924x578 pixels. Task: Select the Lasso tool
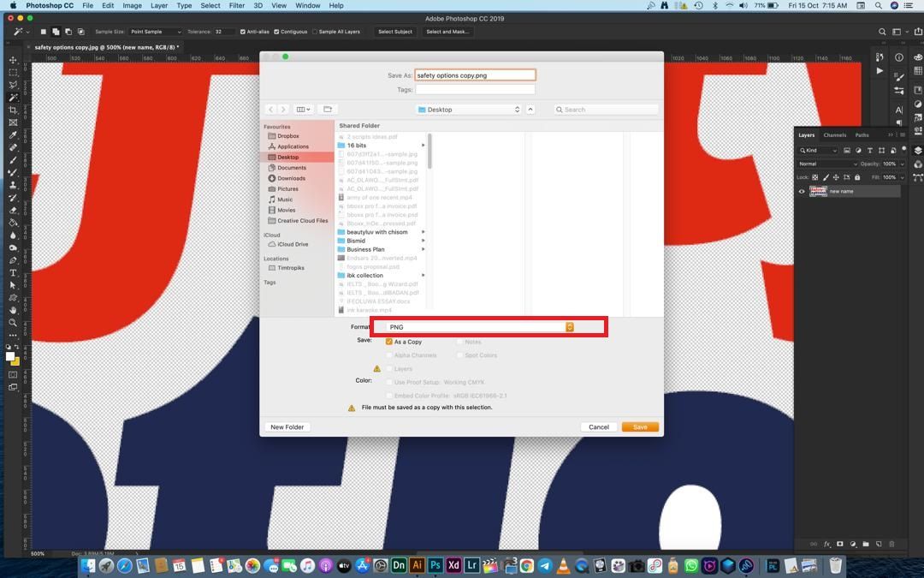(12, 84)
